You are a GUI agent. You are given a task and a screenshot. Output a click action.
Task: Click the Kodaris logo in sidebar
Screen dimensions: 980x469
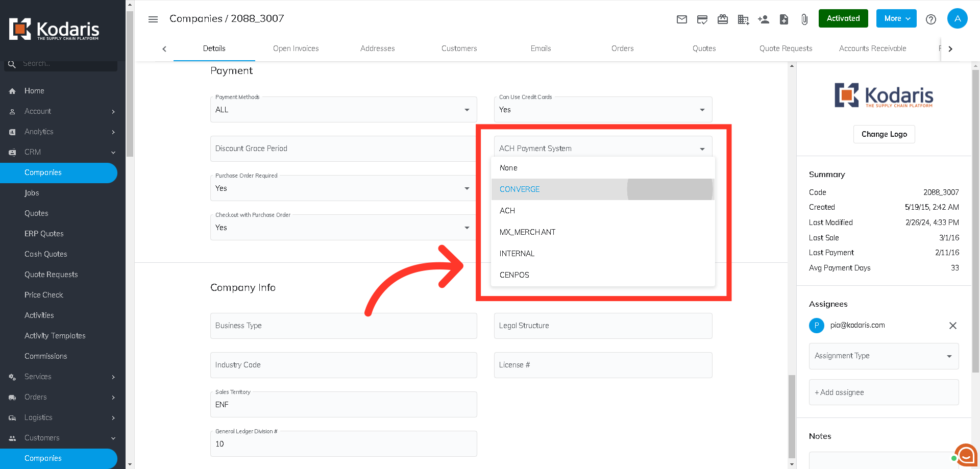coord(54,29)
